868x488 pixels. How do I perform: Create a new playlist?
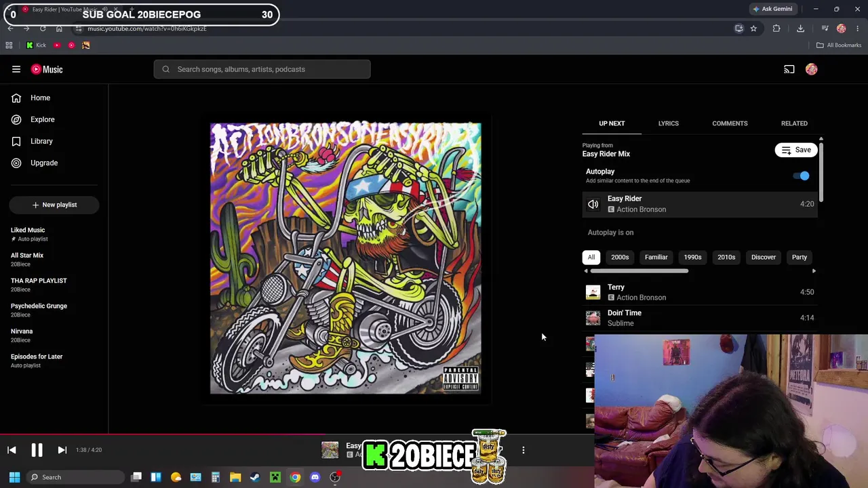(x=54, y=205)
